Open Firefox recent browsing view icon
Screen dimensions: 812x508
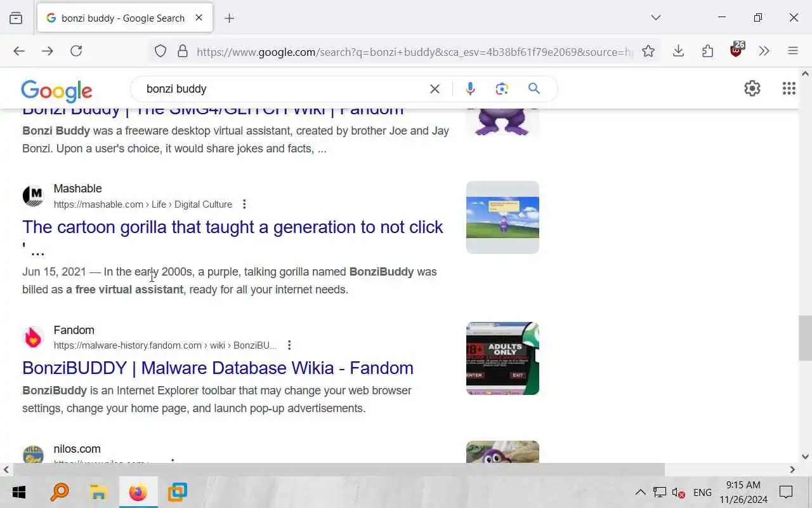point(16,18)
